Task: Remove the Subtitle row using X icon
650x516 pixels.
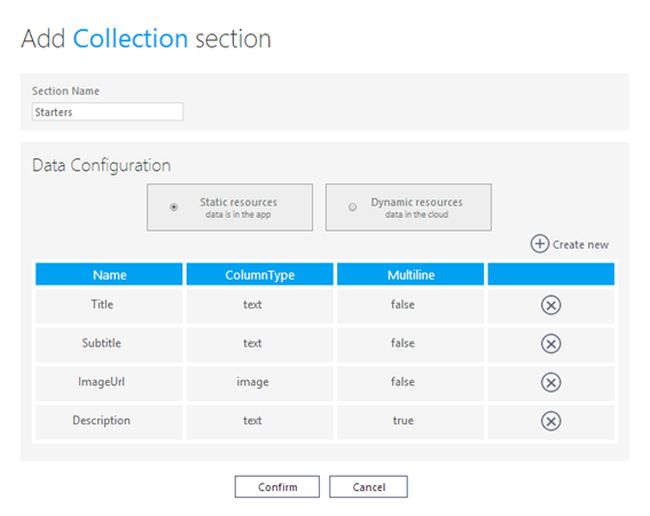Action: pyautogui.click(x=550, y=343)
